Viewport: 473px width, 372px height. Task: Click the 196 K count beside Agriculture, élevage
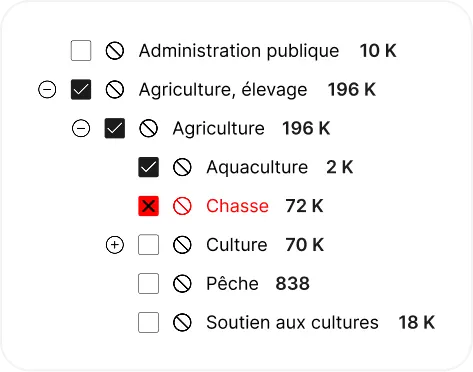tap(352, 90)
